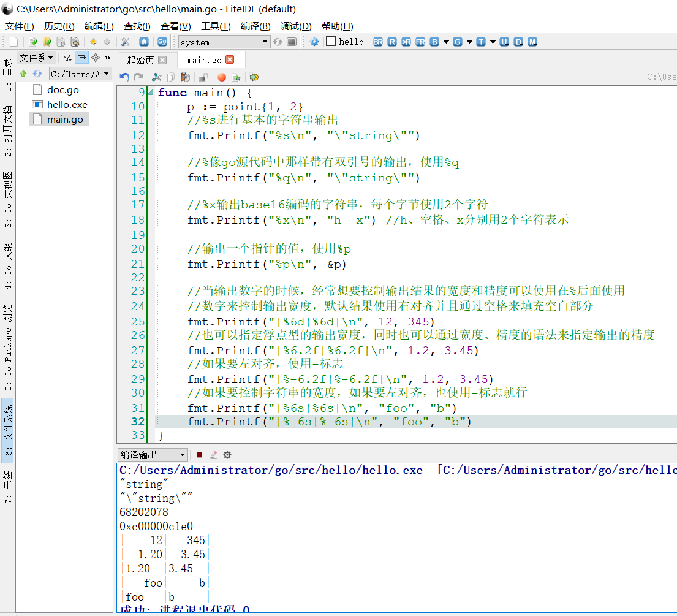This screenshot has width=677, height=616.
Task: Open the 帮助(H) menu
Action: [337, 26]
